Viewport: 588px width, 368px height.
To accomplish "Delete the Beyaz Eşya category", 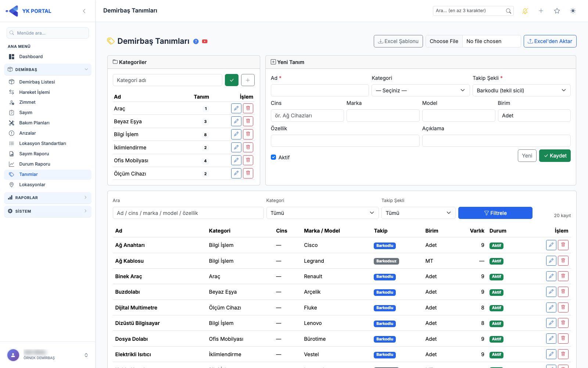I will coord(248,121).
